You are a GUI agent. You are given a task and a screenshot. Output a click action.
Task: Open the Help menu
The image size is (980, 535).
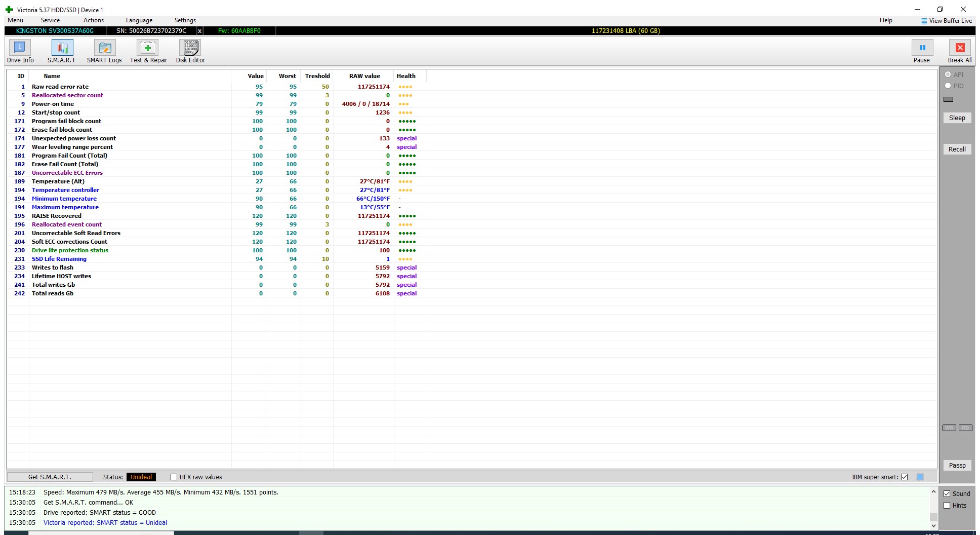pyautogui.click(x=886, y=20)
